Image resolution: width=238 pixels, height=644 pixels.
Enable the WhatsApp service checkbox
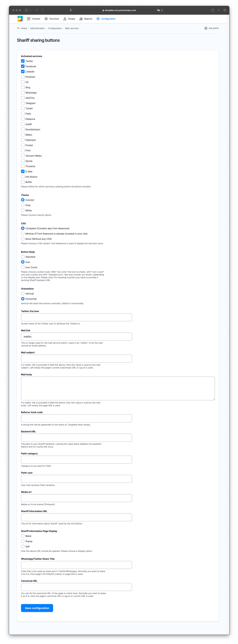(x=23, y=93)
